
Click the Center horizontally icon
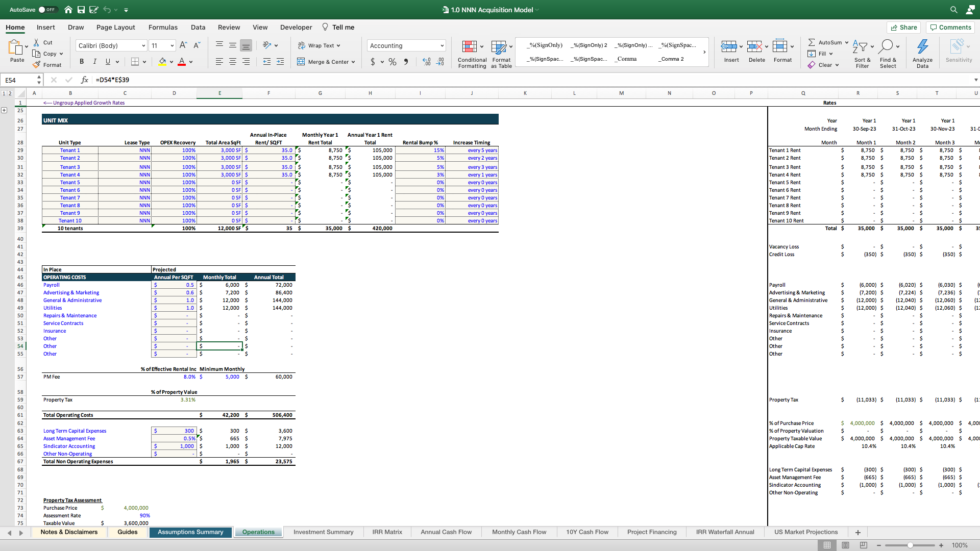233,62
